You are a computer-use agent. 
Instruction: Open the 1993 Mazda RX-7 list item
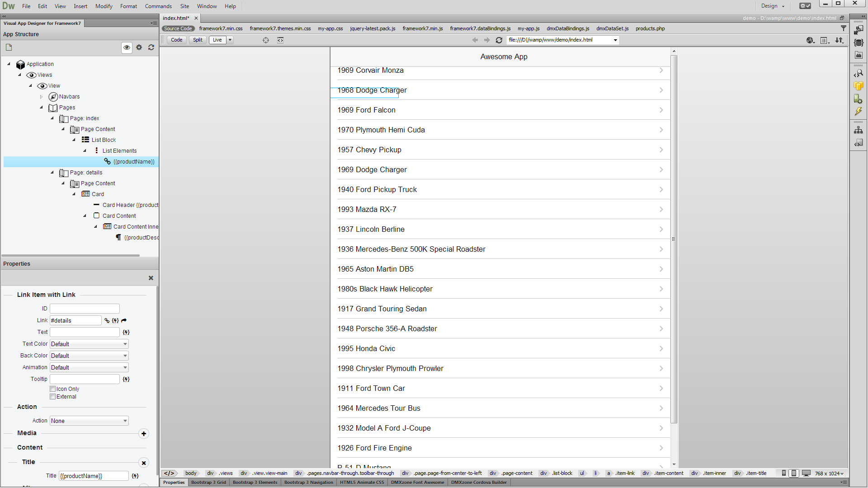coord(500,209)
